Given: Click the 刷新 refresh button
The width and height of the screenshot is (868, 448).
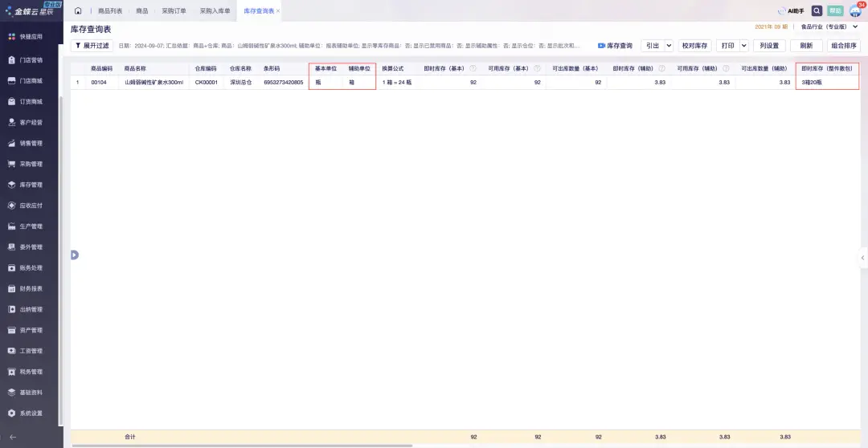Looking at the screenshot, I should point(806,46).
